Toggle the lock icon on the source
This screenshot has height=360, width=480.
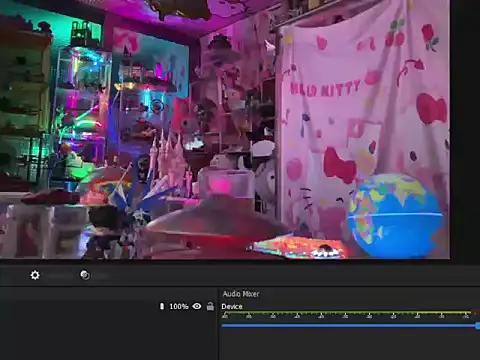coord(210,306)
